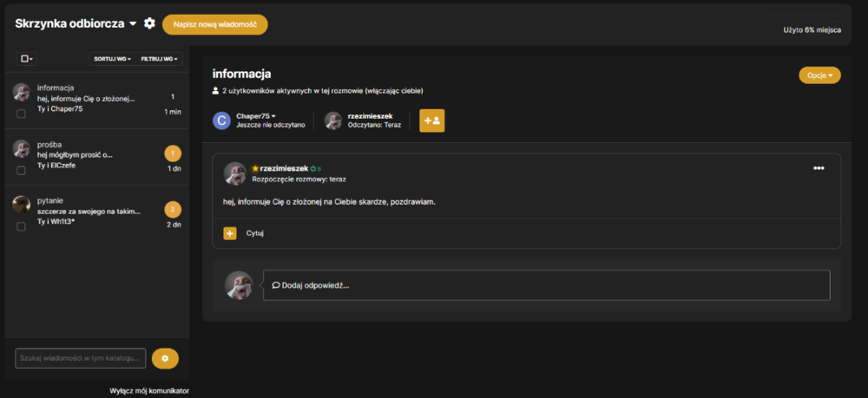This screenshot has height=398, width=868.
Task: Click the unread badge '2' on pytanie
Action: tap(173, 210)
